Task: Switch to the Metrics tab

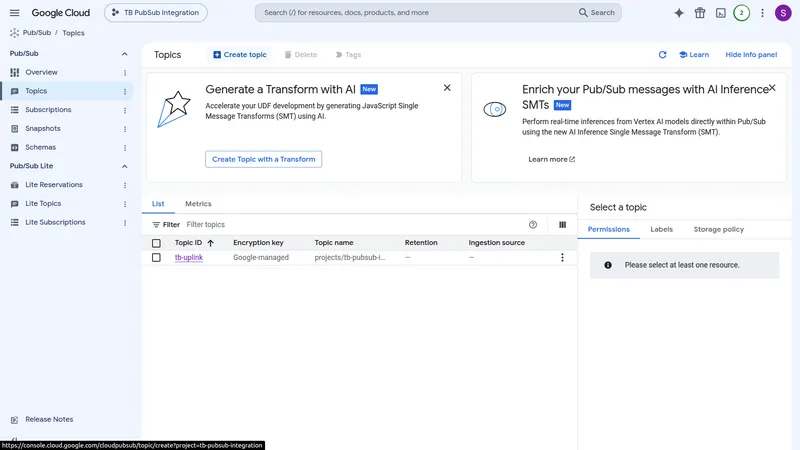Action: (198, 204)
